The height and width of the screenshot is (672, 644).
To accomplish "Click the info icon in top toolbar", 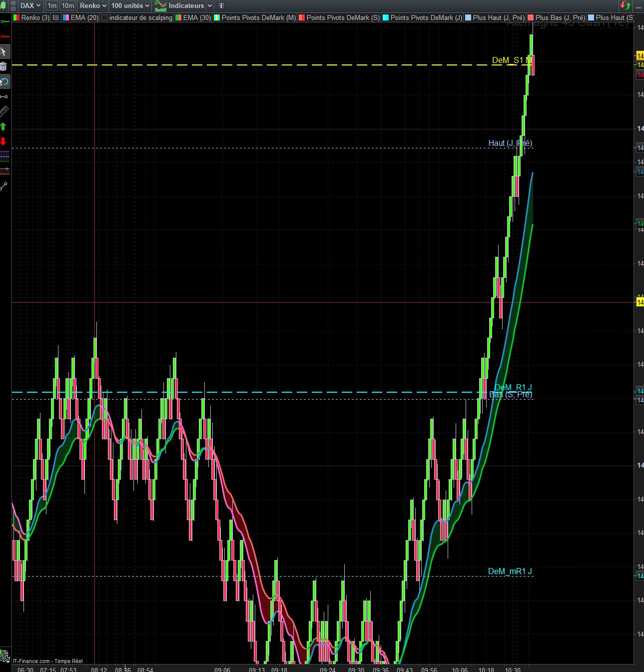I will point(221,5).
